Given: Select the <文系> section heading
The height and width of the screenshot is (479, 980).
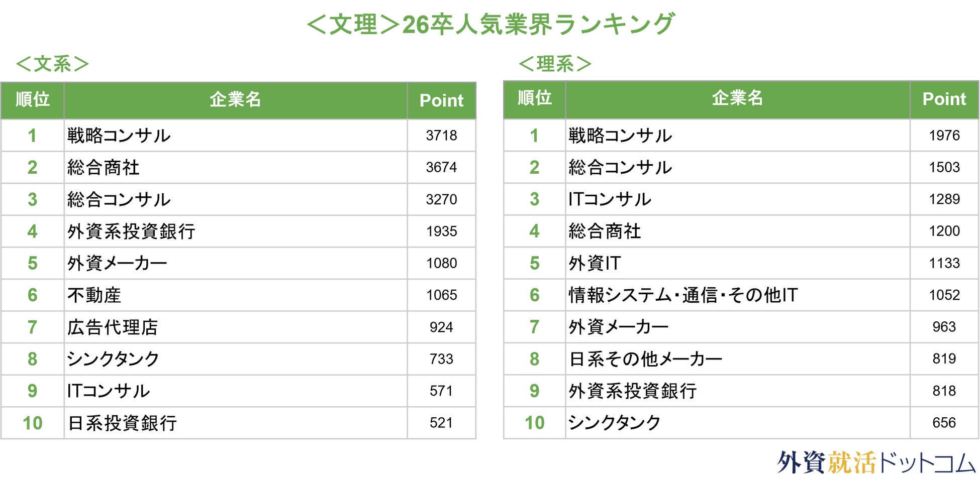Looking at the screenshot, I should click(52, 64).
